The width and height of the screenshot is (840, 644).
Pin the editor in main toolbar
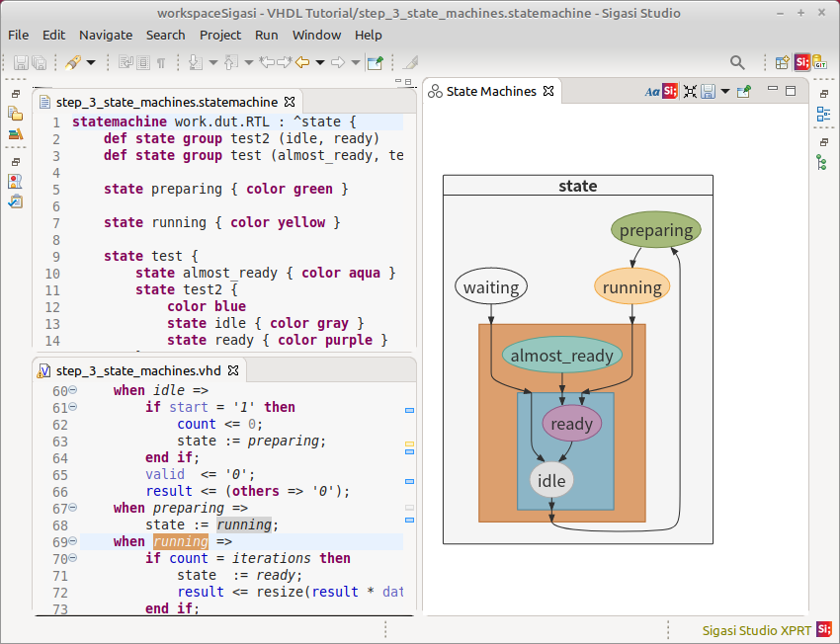click(375, 62)
